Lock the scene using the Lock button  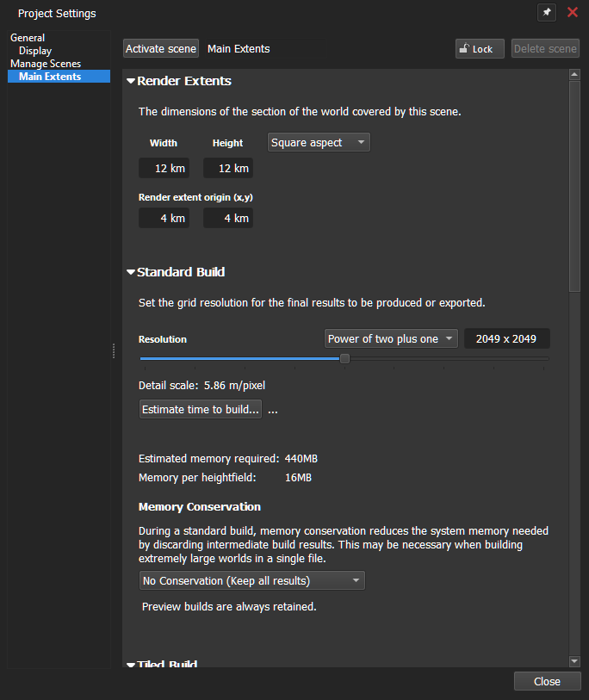(480, 49)
